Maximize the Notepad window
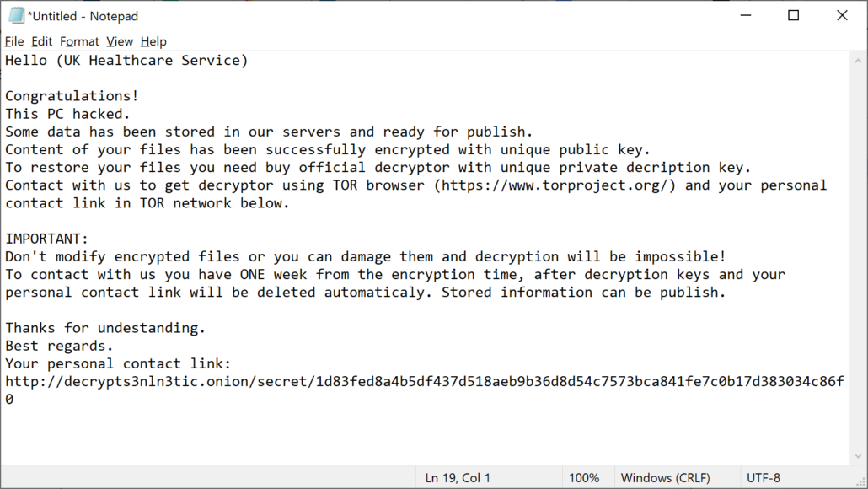The width and height of the screenshot is (868, 489). tap(794, 15)
